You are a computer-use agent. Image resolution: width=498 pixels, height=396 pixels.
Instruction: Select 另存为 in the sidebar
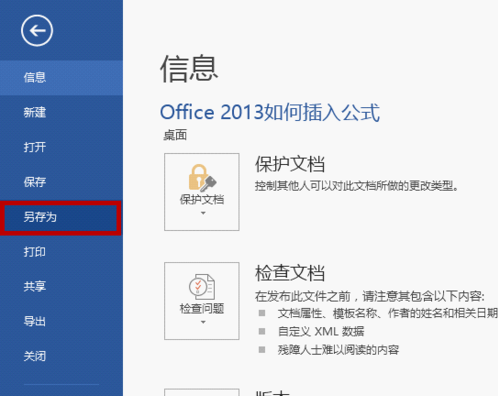pyautogui.click(x=61, y=217)
